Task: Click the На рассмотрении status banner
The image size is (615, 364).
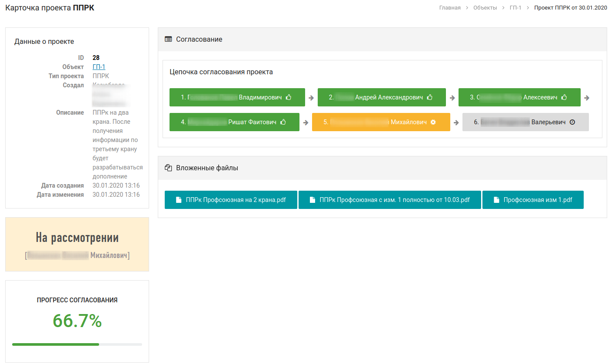Action: (77, 245)
